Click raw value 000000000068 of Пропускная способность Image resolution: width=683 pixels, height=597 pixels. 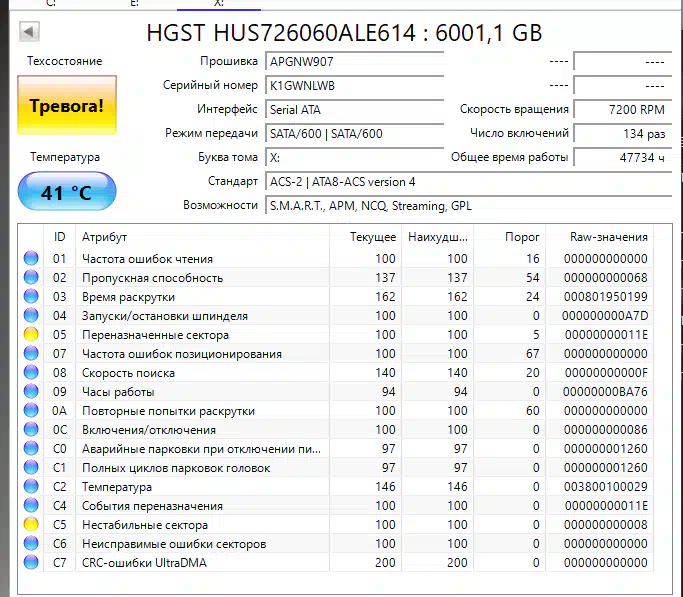point(605,278)
